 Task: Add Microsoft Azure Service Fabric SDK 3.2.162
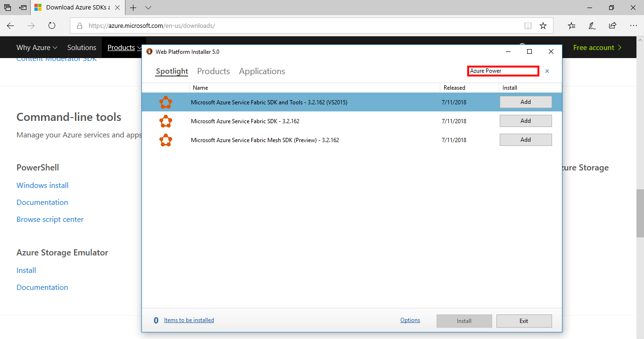pyautogui.click(x=526, y=121)
